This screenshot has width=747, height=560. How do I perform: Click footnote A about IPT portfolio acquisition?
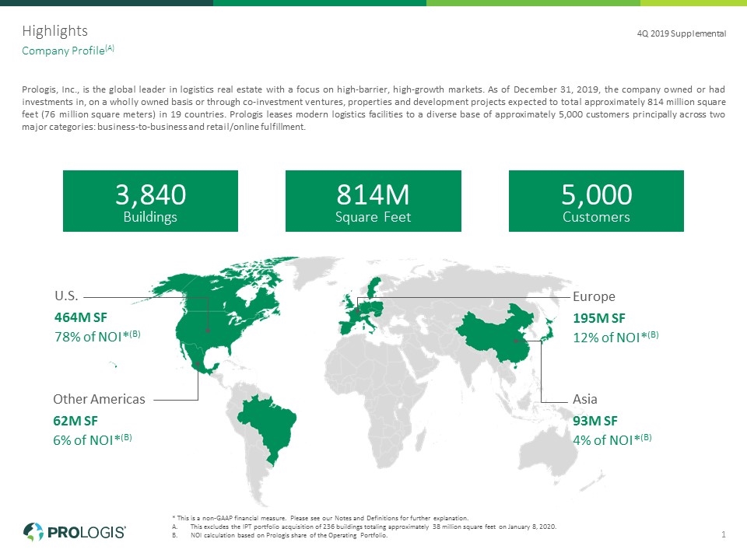click(364, 527)
